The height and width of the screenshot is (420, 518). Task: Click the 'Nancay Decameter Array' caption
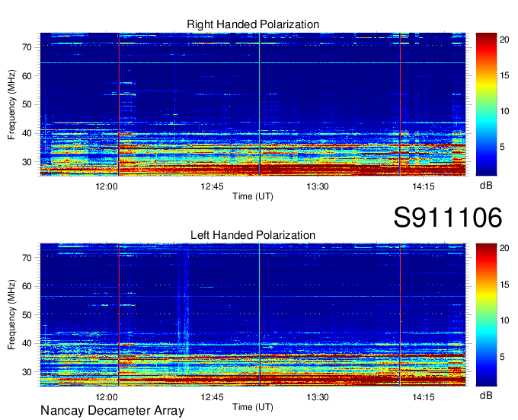(112, 411)
